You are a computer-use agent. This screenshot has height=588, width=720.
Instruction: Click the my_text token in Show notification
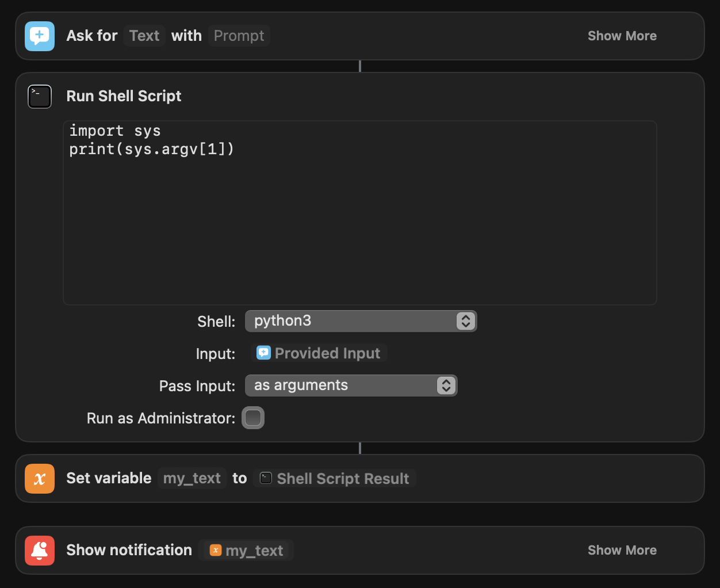pos(246,550)
